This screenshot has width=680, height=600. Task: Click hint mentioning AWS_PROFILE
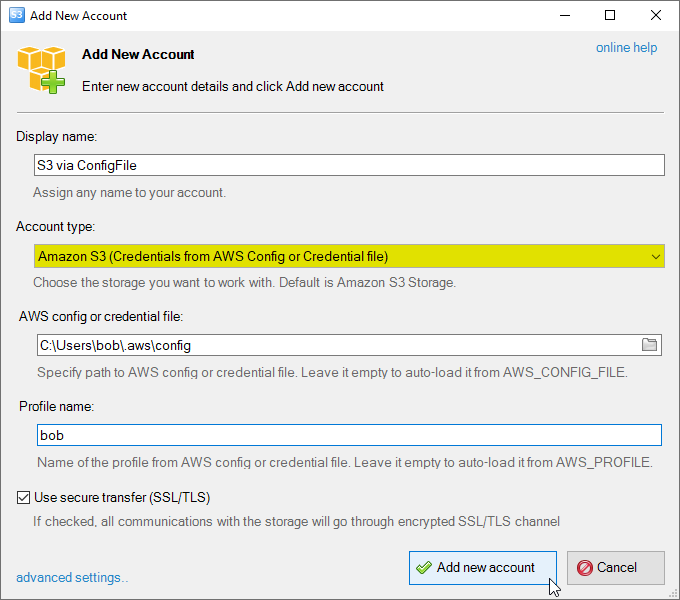[x=345, y=462]
